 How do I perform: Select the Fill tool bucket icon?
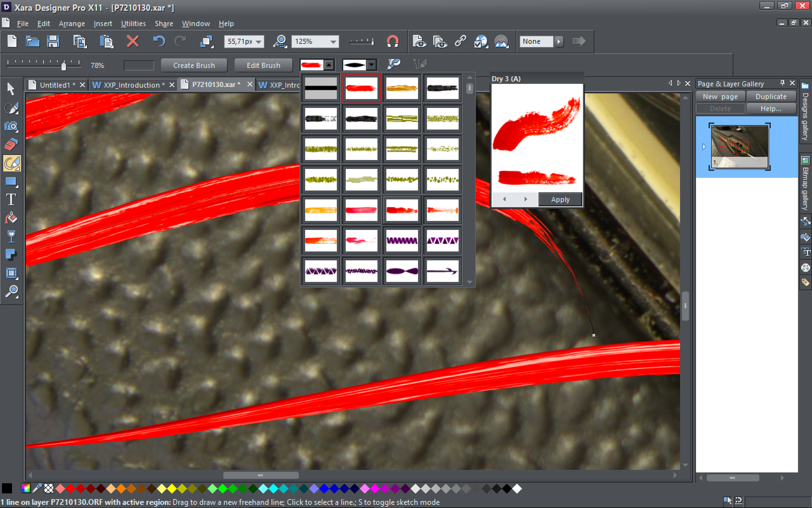(11, 218)
